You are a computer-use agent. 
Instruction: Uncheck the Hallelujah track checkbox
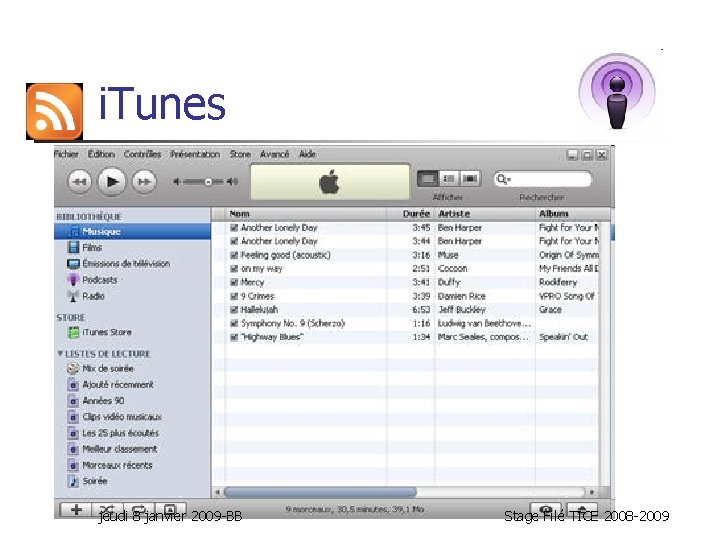234,309
